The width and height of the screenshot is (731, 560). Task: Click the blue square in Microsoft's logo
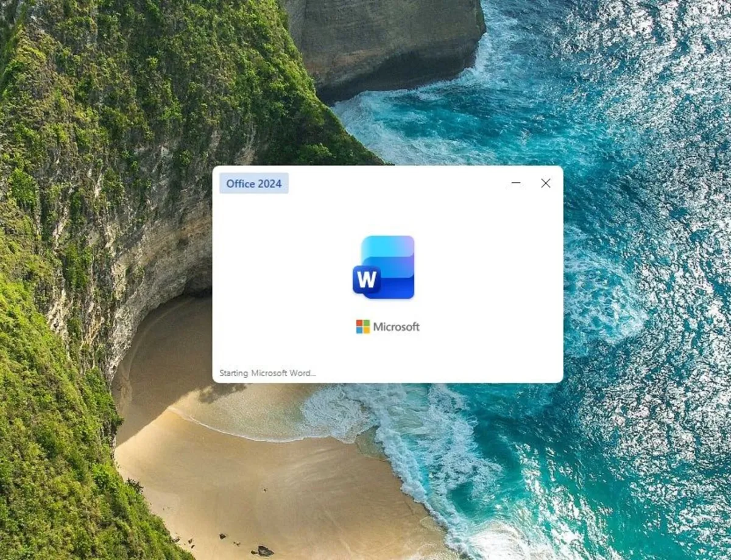[359, 330]
